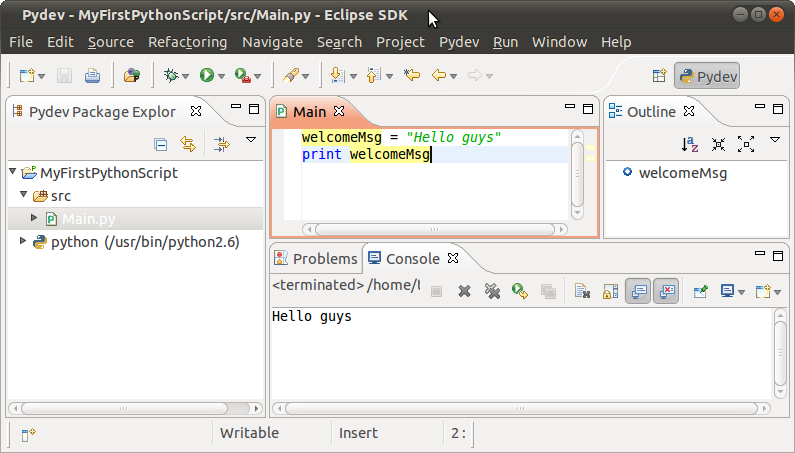Expand the Main.py tree node
Image resolution: width=795 pixels, height=453 pixels.
(34, 218)
